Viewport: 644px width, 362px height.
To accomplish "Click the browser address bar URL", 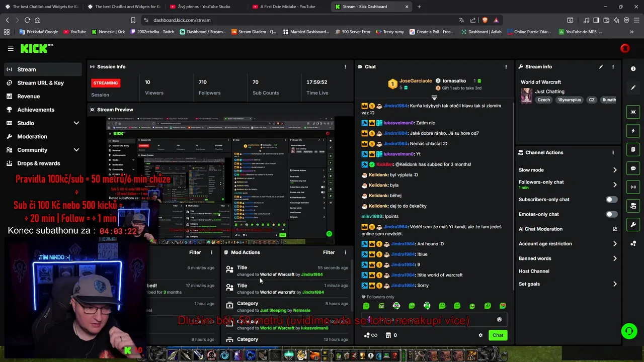I will (x=182, y=20).
